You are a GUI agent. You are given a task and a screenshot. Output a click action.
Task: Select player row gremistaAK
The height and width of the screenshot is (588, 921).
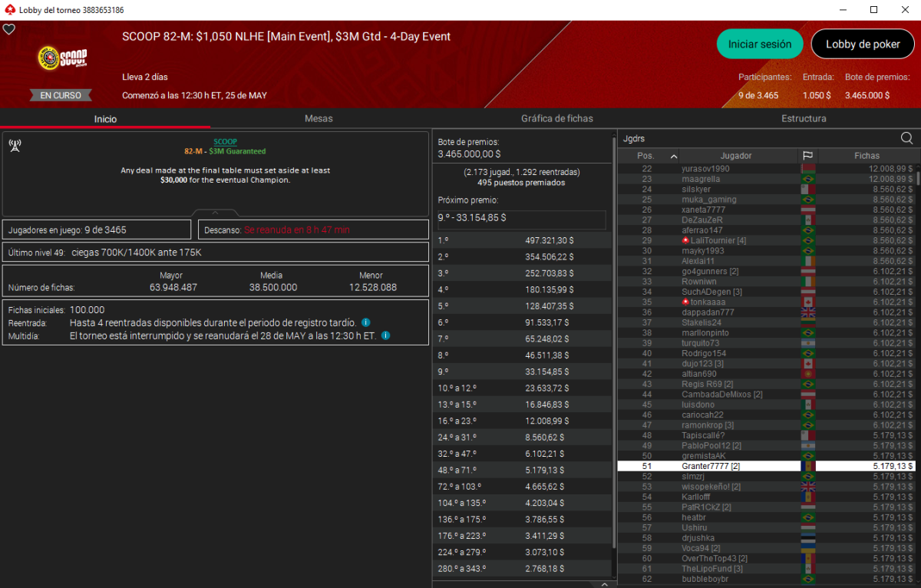tap(767, 456)
